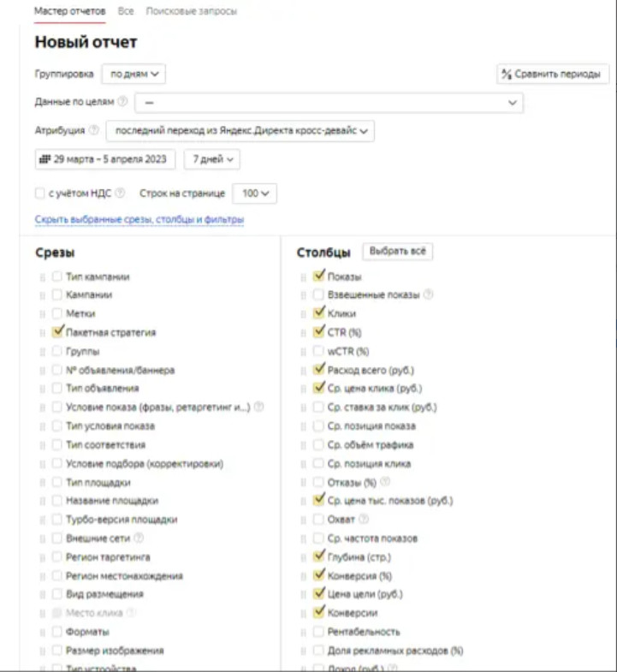Screen dimensions: 617x672
Task: Click the Сравнить периоды button
Action: pos(553,74)
